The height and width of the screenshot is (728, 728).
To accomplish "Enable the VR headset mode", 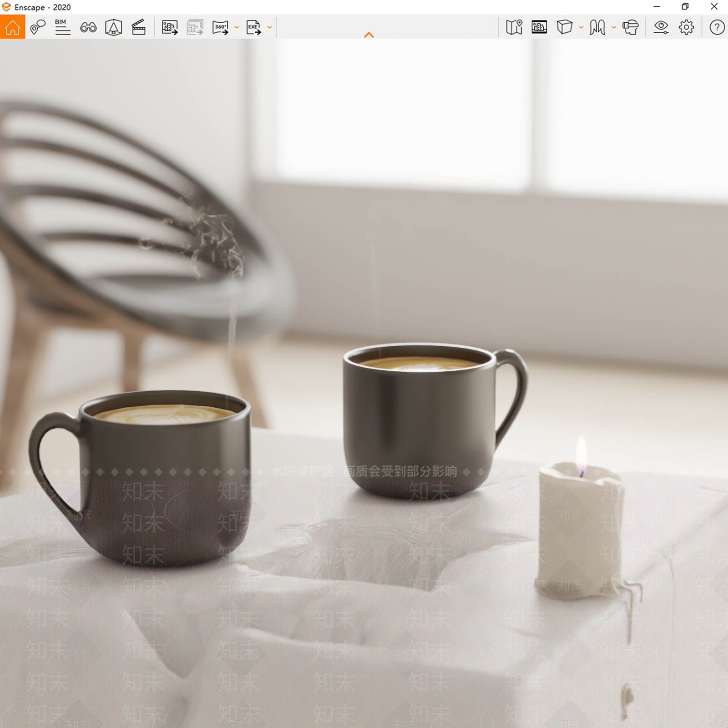I will pos(631,27).
